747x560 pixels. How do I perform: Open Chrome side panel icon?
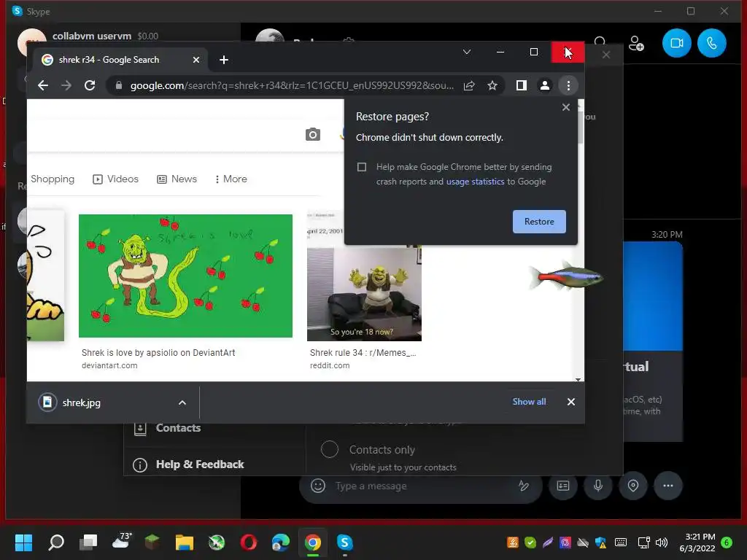(x=521, y=86)
